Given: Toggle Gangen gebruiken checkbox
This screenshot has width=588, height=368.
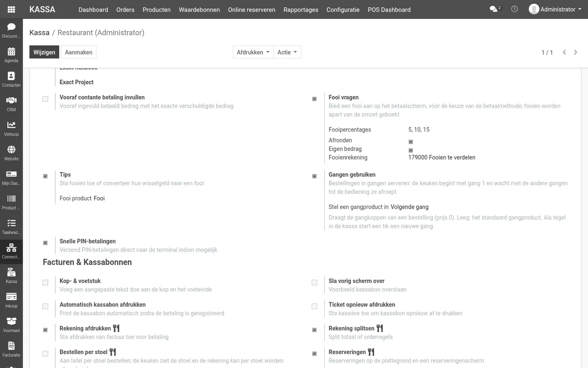Looking at the screenshot, I should (314, 176).
